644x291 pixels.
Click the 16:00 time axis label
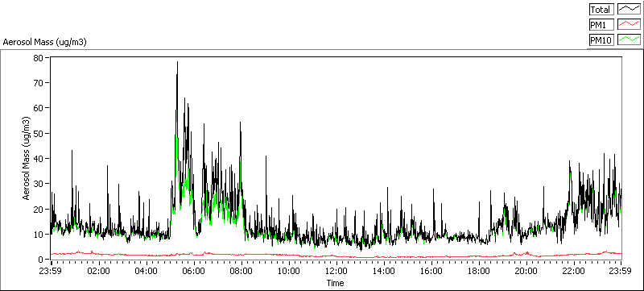click(431, 271)
